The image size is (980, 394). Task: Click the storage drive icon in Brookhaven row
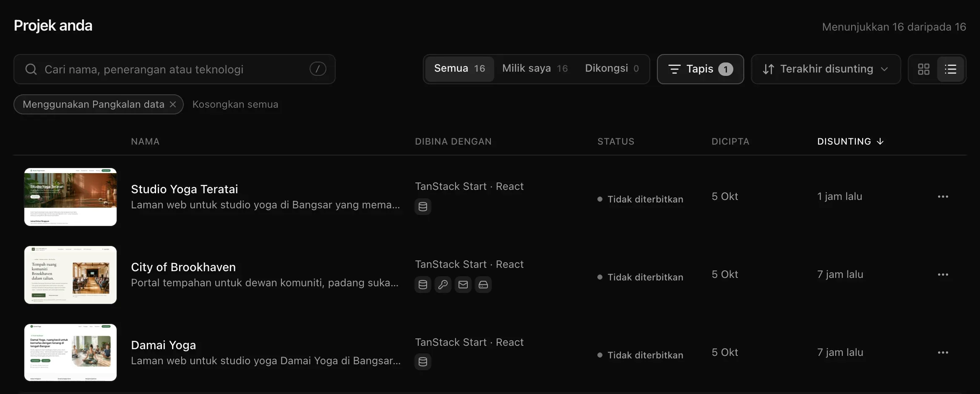click(x=483, y=285)
